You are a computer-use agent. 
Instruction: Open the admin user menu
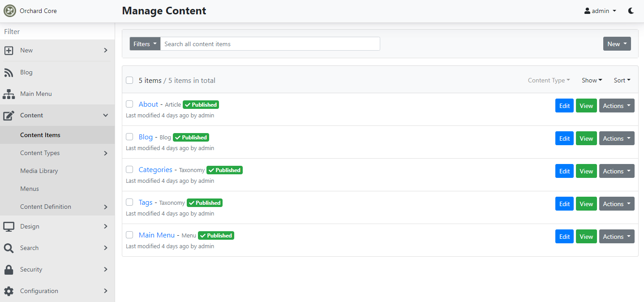[601, 11]
